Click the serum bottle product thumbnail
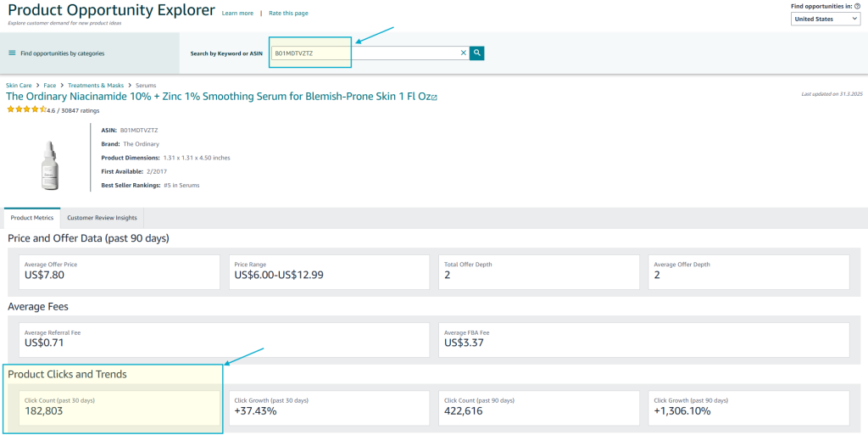Screen dimensions: 868x435 pyautogui.click(x=48, y=165)
